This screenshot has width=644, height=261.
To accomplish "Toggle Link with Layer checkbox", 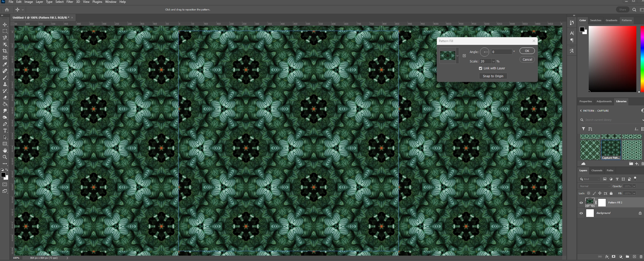I will (x=480, y=68).
